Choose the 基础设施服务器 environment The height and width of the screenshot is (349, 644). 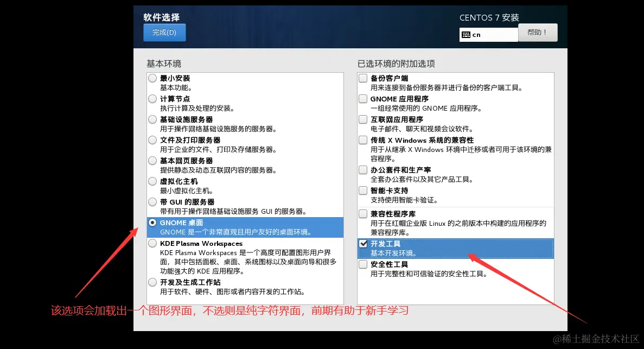pos(152,119)
